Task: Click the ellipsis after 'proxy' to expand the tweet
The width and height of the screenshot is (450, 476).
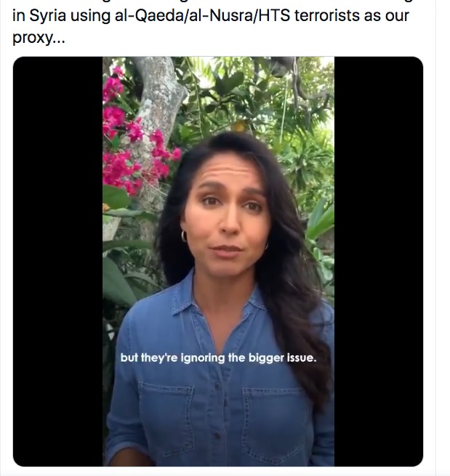Action: [x=59, y=41]
